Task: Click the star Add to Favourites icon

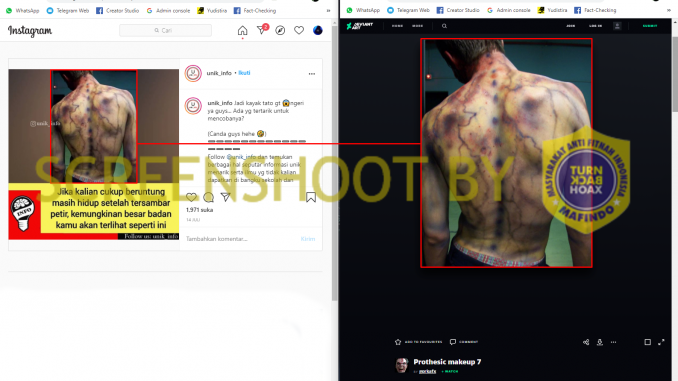Action: 398,342
